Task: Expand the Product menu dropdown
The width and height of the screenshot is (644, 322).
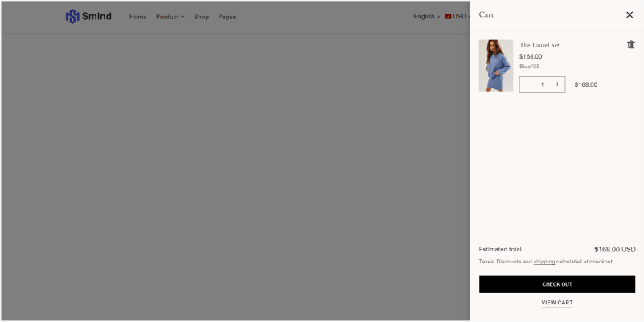Action: [x=170, y=17]
